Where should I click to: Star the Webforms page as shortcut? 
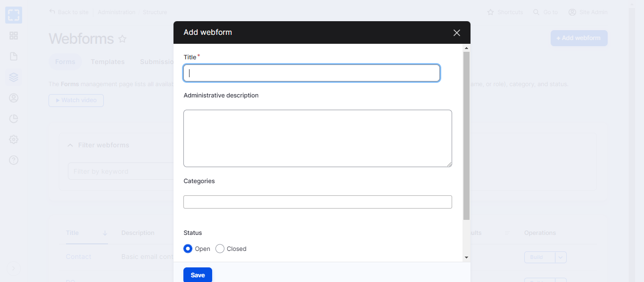pyautogui.click(x=123, y=39)
